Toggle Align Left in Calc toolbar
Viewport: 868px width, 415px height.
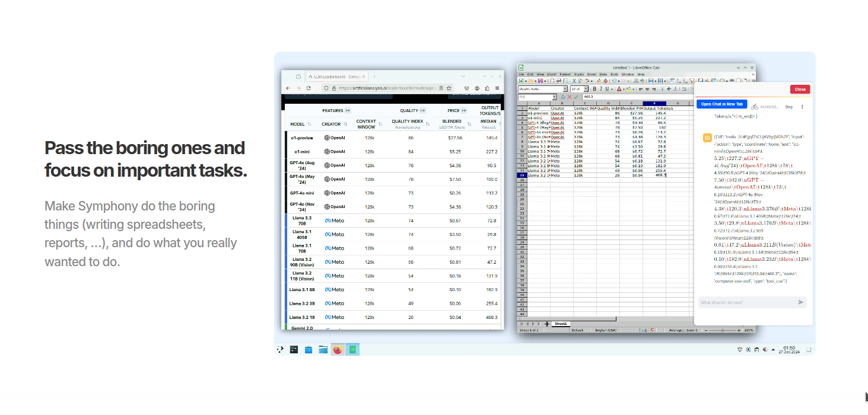640,89
